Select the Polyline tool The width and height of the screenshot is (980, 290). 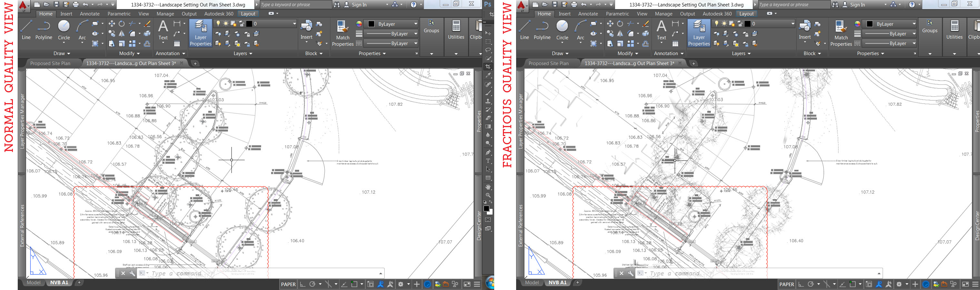44,30
